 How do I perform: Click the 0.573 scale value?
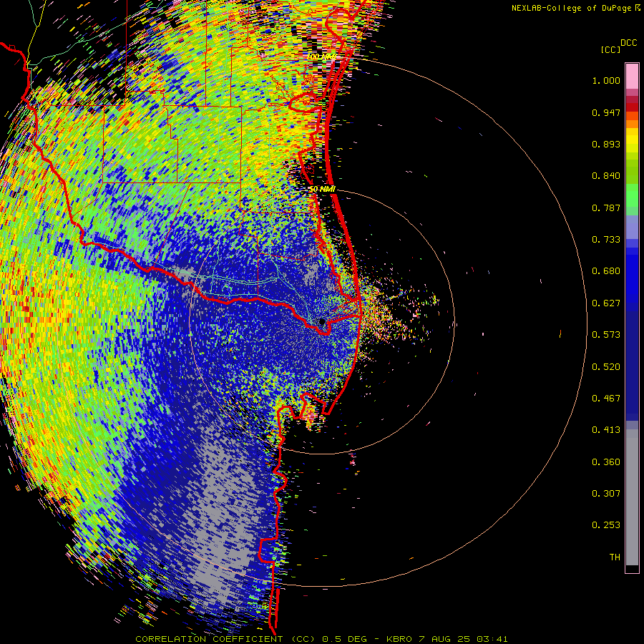tap(606, 335)
